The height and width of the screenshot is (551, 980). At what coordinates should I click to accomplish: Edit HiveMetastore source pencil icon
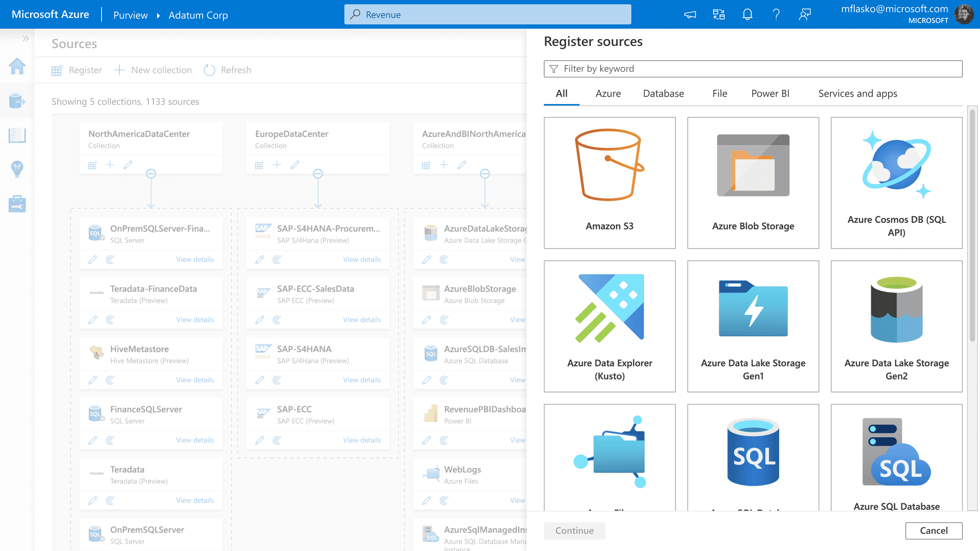point(93,380)
